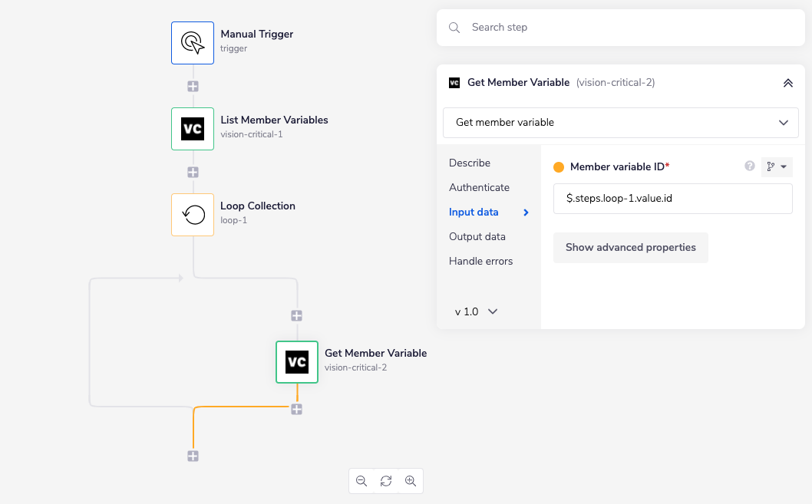Image resolution: width=812 pixels, height=504 pixels.
Task: Go to the Handle errors section
Action: (x=480, y=261)
